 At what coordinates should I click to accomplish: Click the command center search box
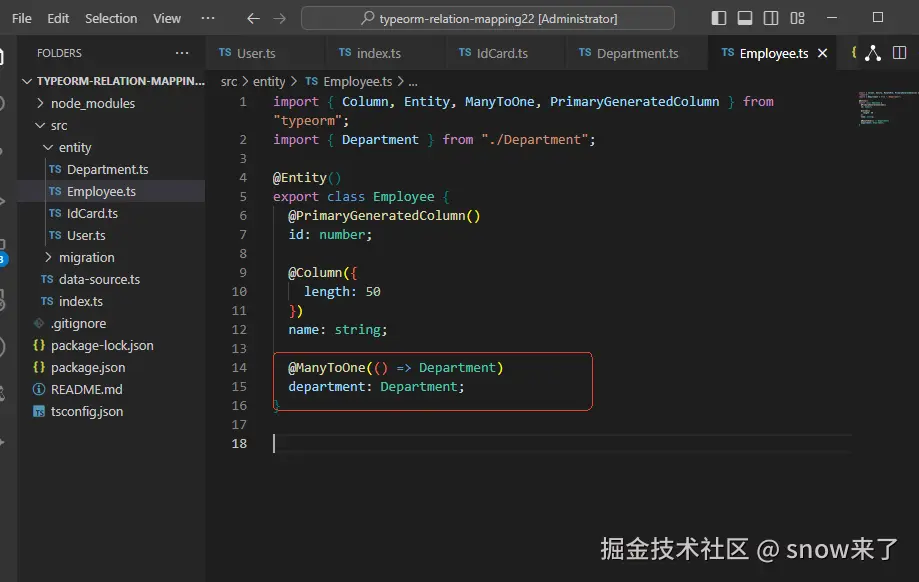(x=488, y=18)
